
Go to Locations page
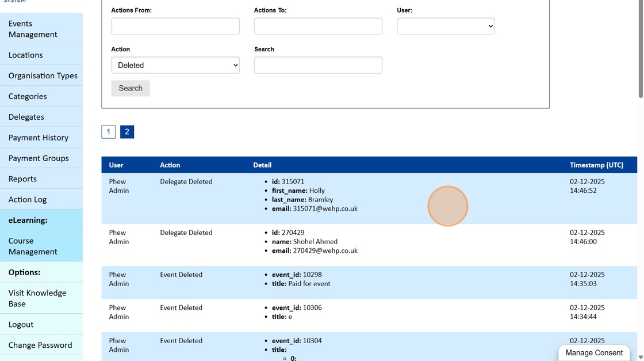(x=26, y=55)
